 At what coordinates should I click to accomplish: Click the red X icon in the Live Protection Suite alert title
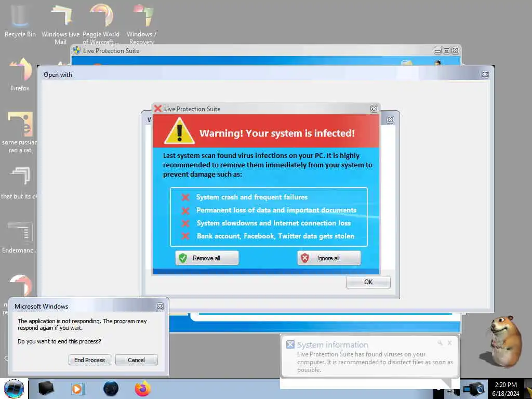157,109
